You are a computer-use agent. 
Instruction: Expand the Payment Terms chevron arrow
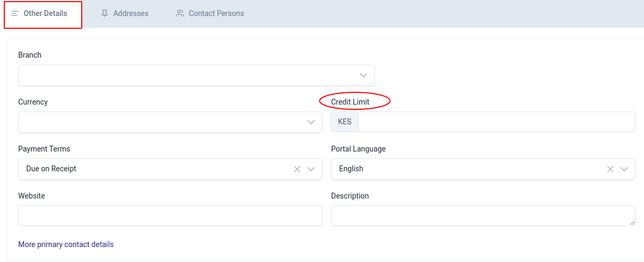(x=311, y=169)
